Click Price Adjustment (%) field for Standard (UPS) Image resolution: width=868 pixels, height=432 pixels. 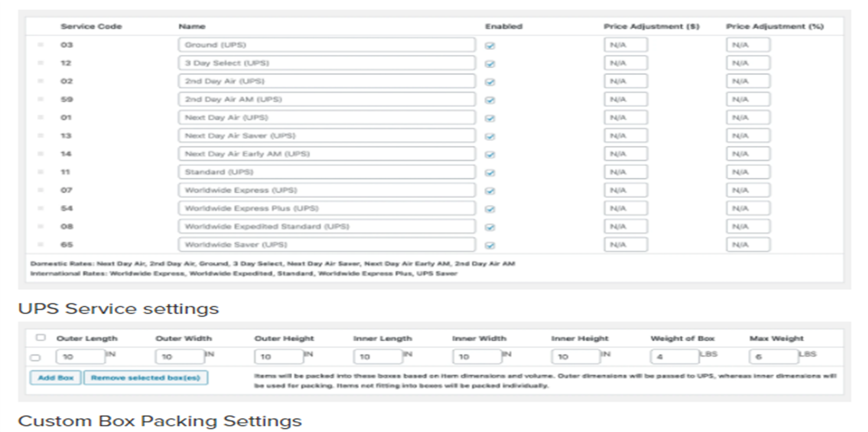748,172
